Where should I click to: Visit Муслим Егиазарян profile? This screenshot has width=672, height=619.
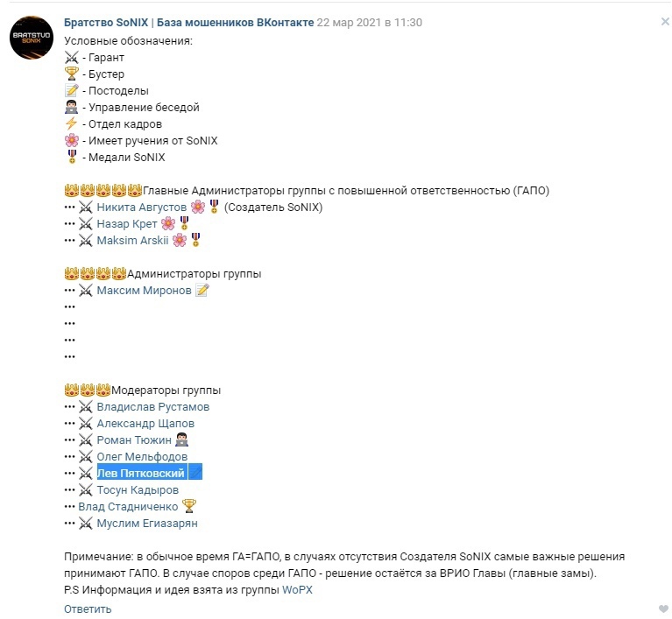[x=147, y=523]
